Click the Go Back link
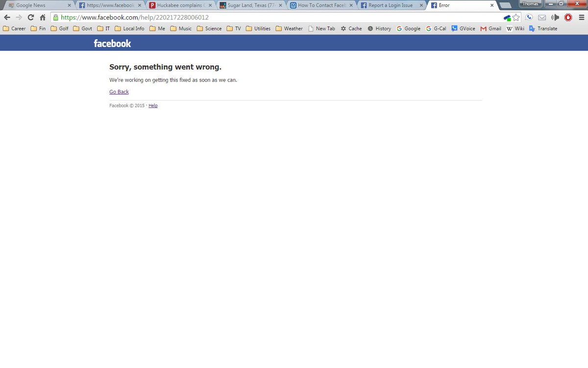The width and height of the screenshot is (588, 368). point(119,92)
